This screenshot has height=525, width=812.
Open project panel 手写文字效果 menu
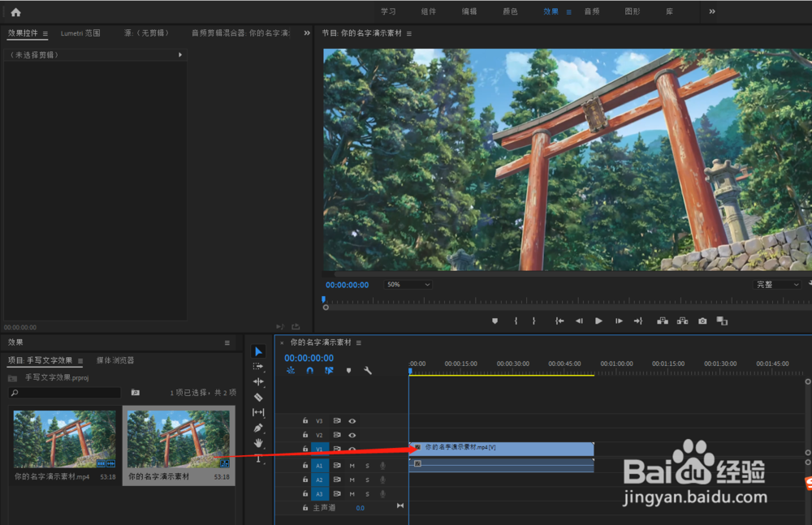coord(80,361)
